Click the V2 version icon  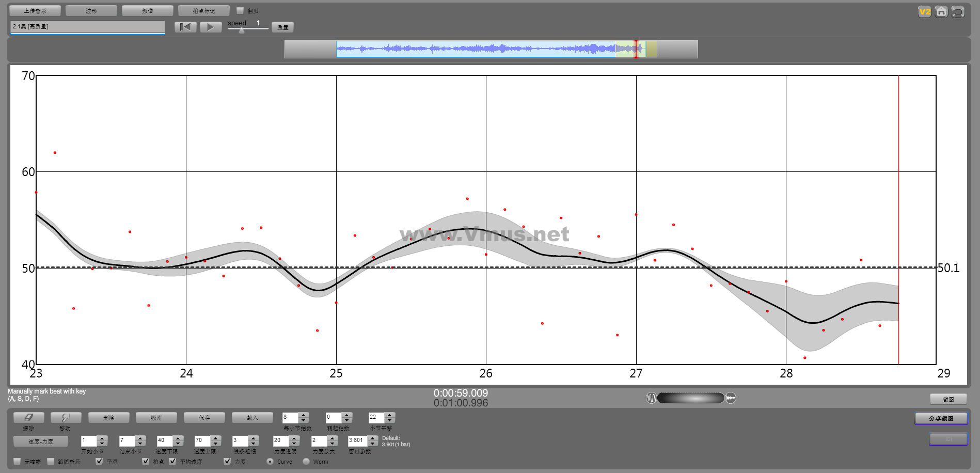(x=924, y=12)
